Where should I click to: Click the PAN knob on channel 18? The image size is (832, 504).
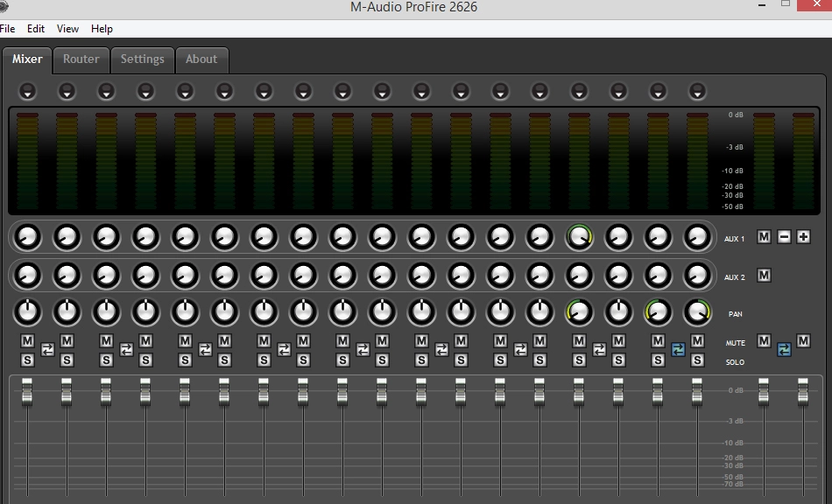pos(697,312)
